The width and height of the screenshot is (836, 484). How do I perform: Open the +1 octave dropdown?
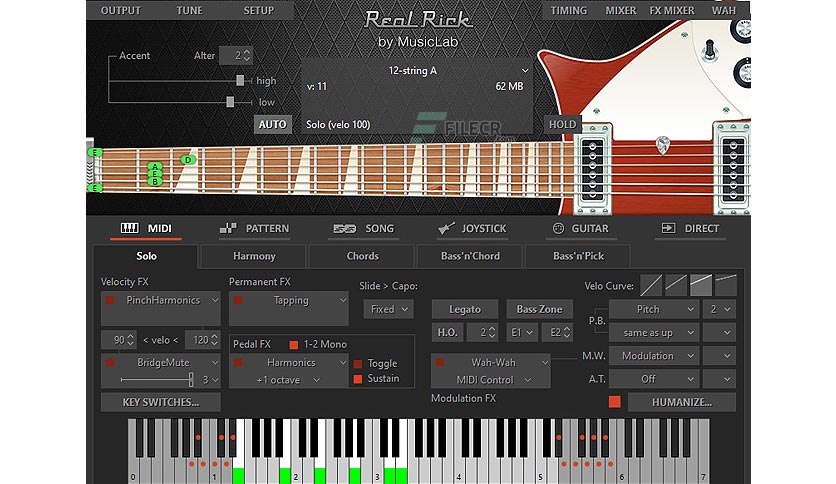tap(288, 380)
